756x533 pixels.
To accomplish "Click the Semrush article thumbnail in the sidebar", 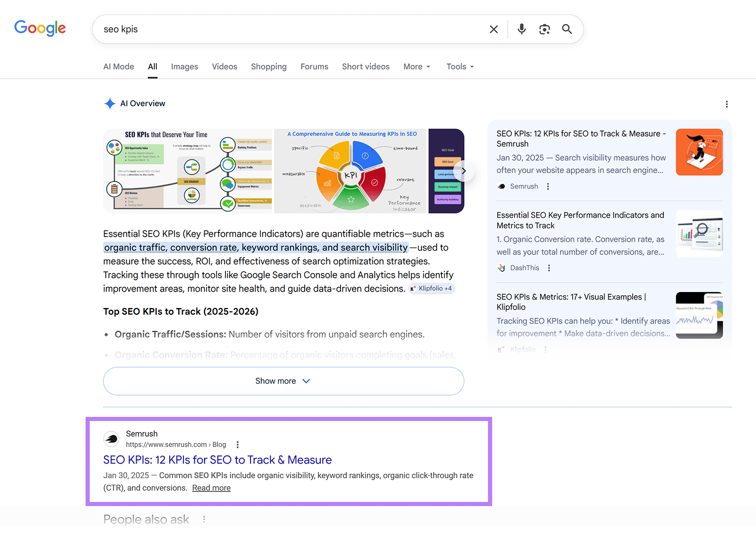I will pos(699,152).
